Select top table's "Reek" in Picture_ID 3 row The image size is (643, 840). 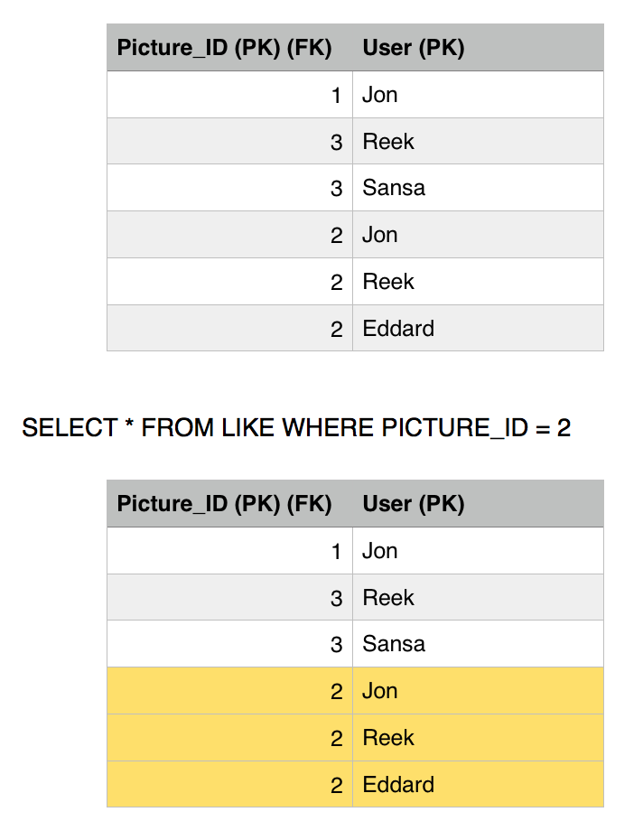click(x=388, y=142)
